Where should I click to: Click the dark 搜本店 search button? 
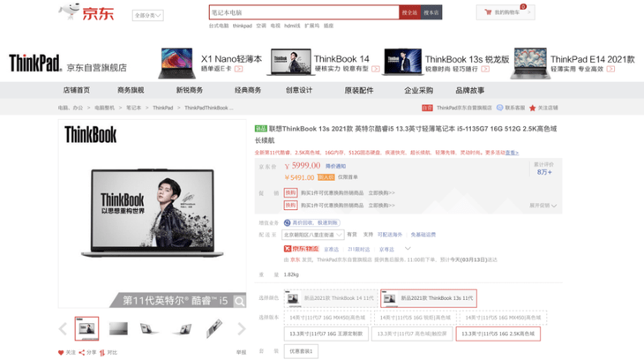click(431, 12)
